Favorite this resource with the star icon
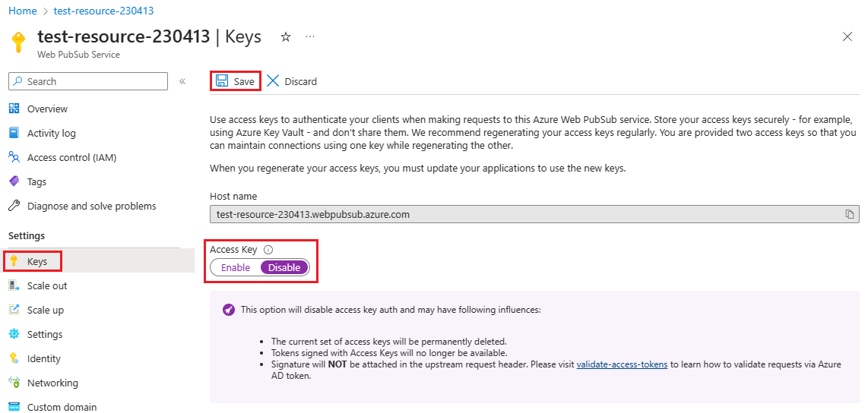This screenshot has width=868, height=413. (286, 36)
